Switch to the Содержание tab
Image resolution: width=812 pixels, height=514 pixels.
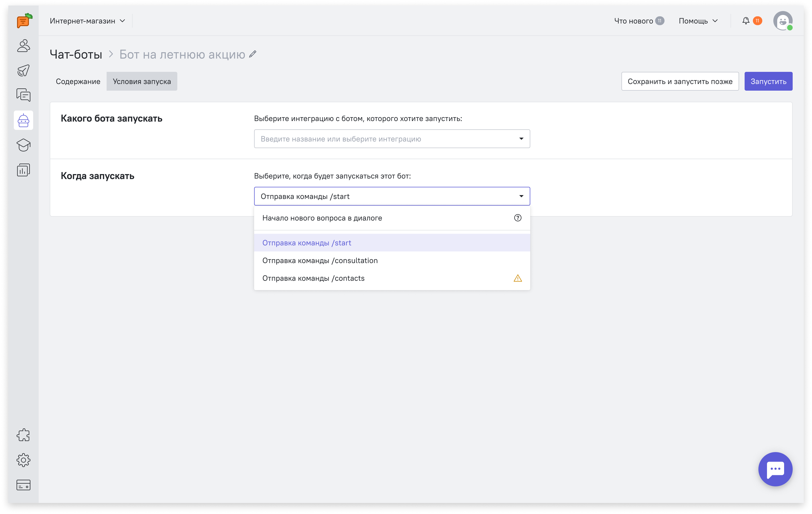tap(78, 81)
